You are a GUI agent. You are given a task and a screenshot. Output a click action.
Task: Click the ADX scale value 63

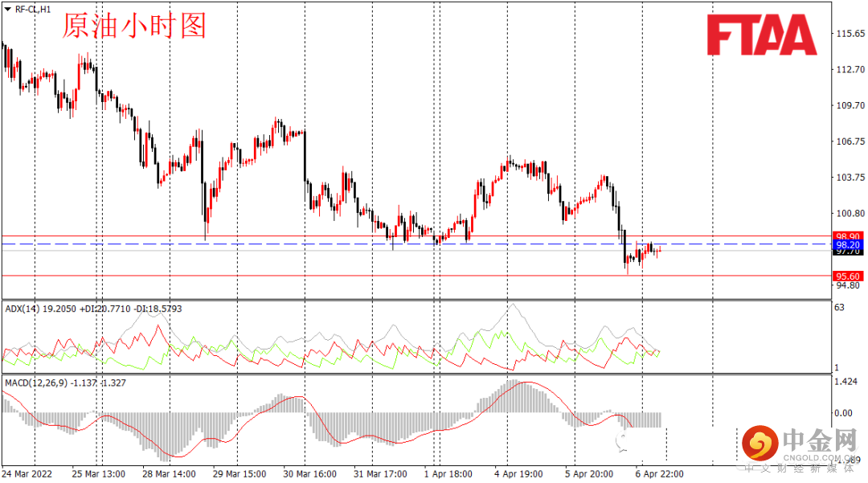[x=839, y=307]
